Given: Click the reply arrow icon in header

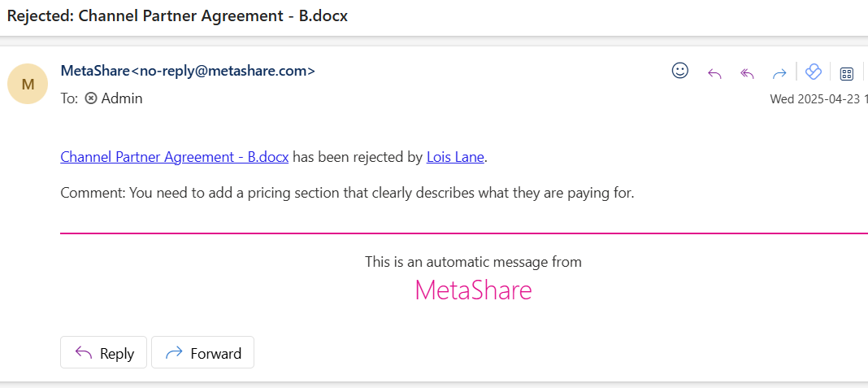Looking at the screenshot, I should point(714,73).
